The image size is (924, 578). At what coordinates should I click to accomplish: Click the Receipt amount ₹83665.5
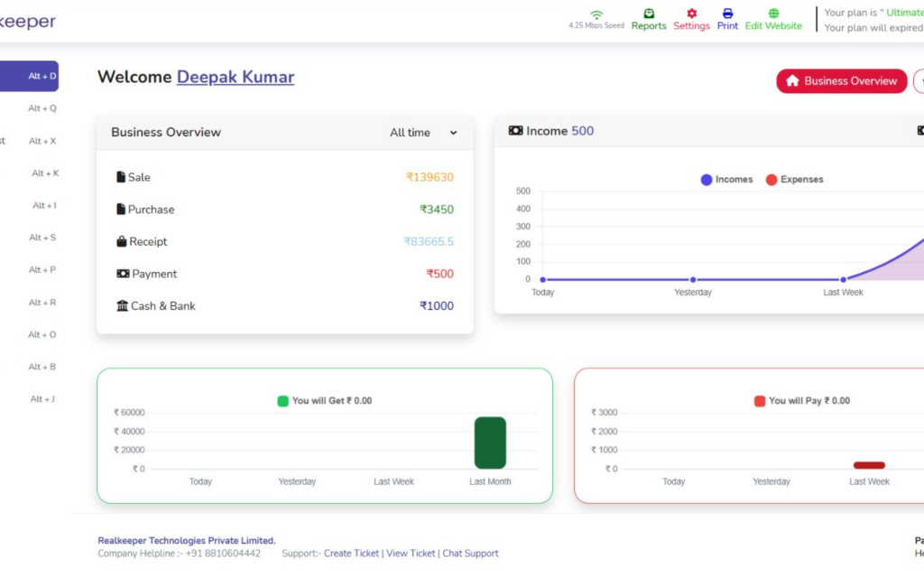[x=429, y=241]
